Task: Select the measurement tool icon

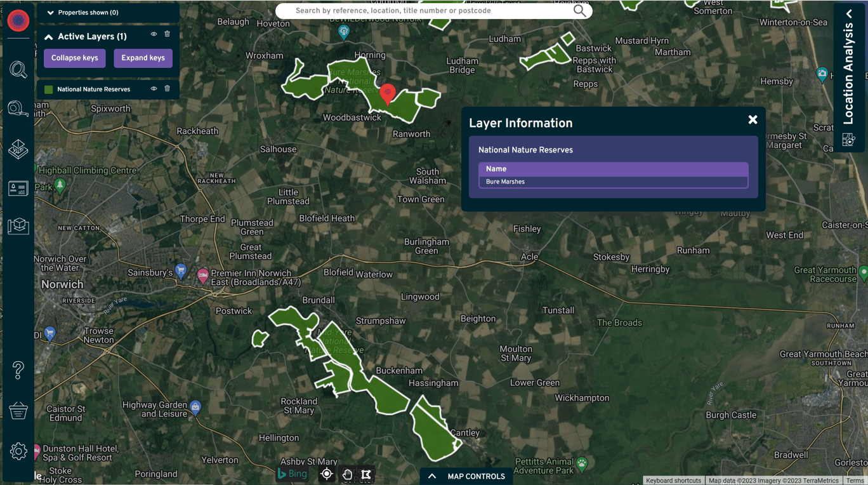Action: (18, 108)
